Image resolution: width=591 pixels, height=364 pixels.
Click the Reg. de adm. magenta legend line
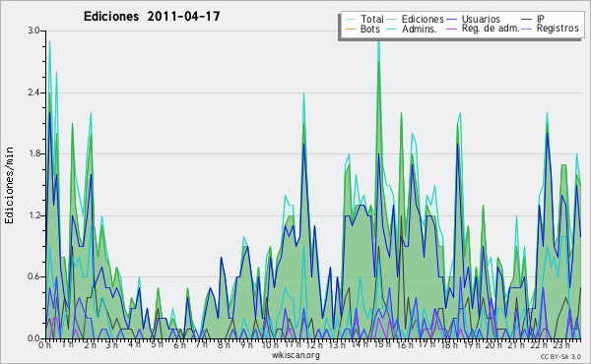tap(451, 29)
